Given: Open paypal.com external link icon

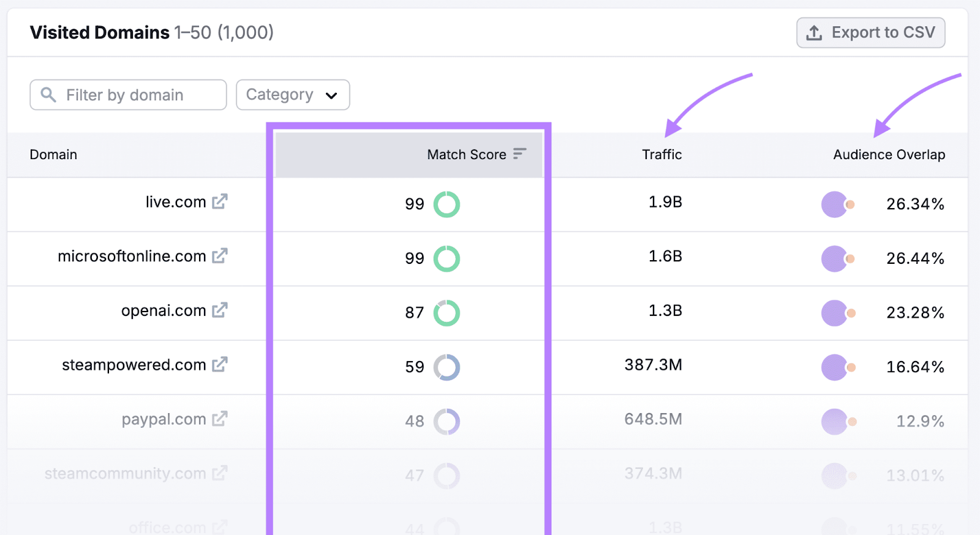Looking at the screenshot, I should (220, 419).
